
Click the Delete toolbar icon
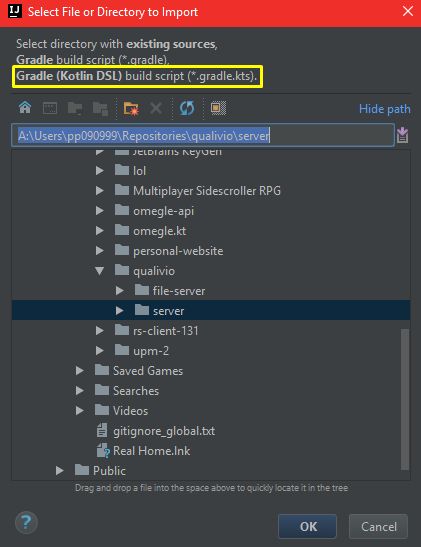[x=156, y=108]
